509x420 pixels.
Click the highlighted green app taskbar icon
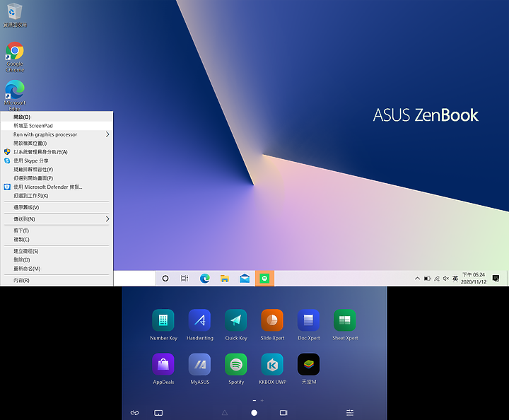(x=264, y=278)
